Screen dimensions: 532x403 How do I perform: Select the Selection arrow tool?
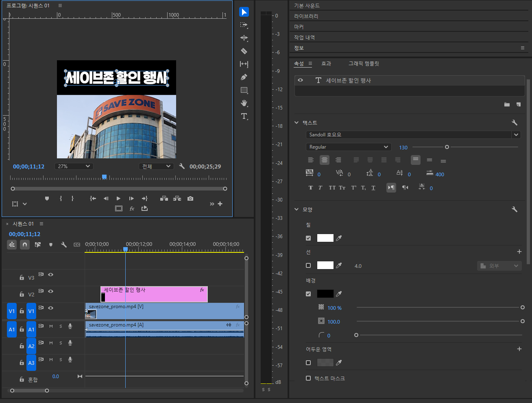pos(244,12)
